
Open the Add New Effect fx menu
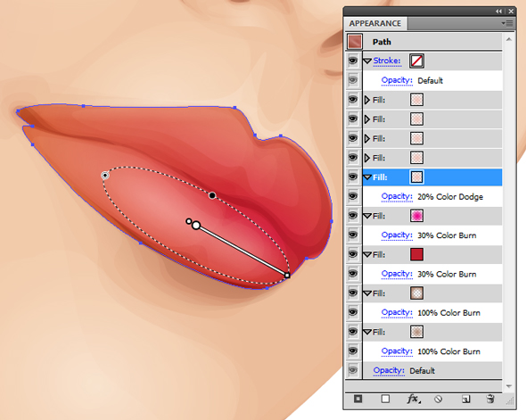point(413,399)
